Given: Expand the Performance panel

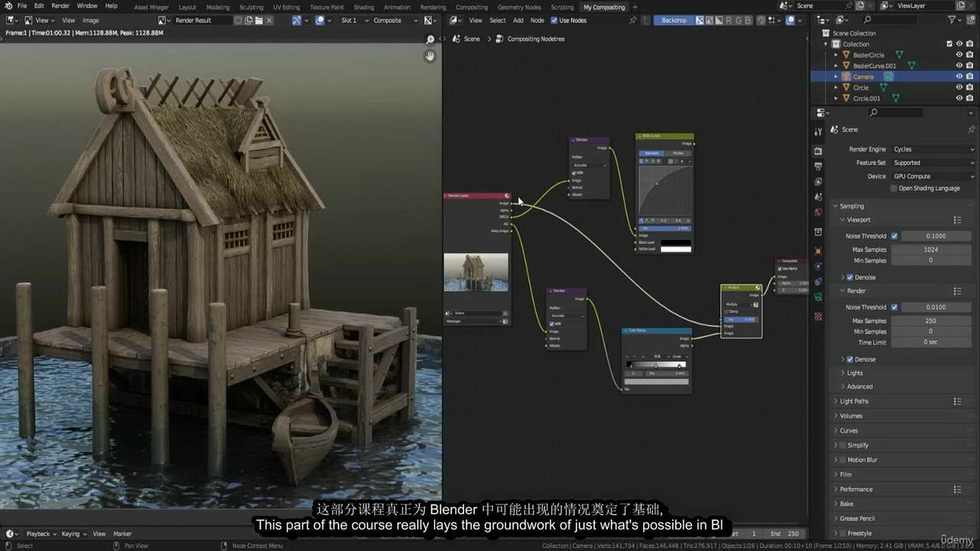Looking at the screenshot, I should 856,489.
